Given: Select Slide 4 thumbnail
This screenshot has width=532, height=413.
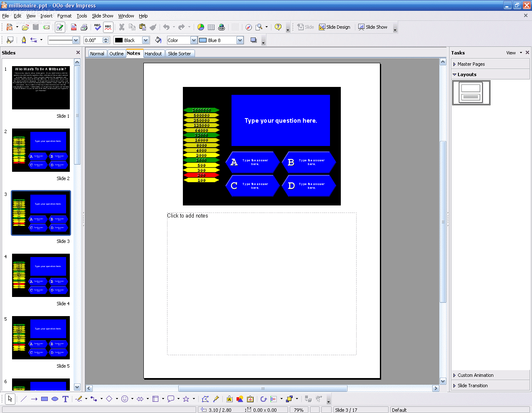Looking at the screenshot, I should (41, 275).
